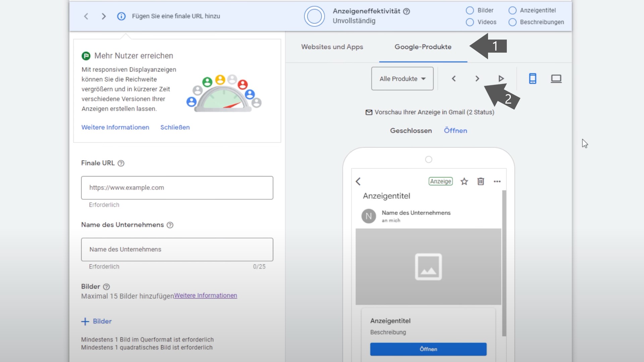Open Name des Unternehmens help icon
The height and width of the screenshot is (362, 644).
click(x=170, y=225)
